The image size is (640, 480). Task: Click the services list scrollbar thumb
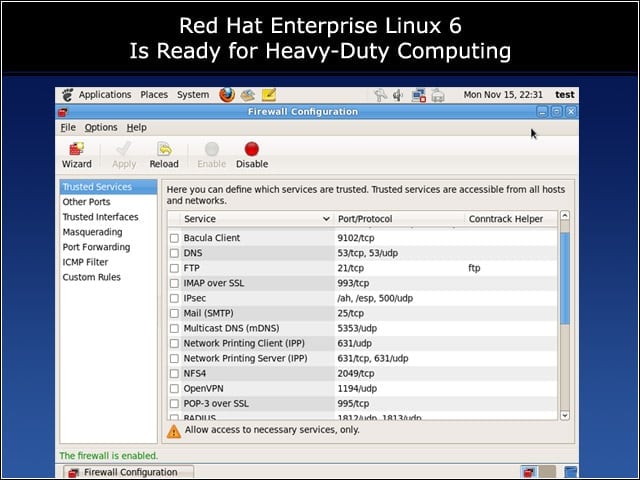point(565,278)
